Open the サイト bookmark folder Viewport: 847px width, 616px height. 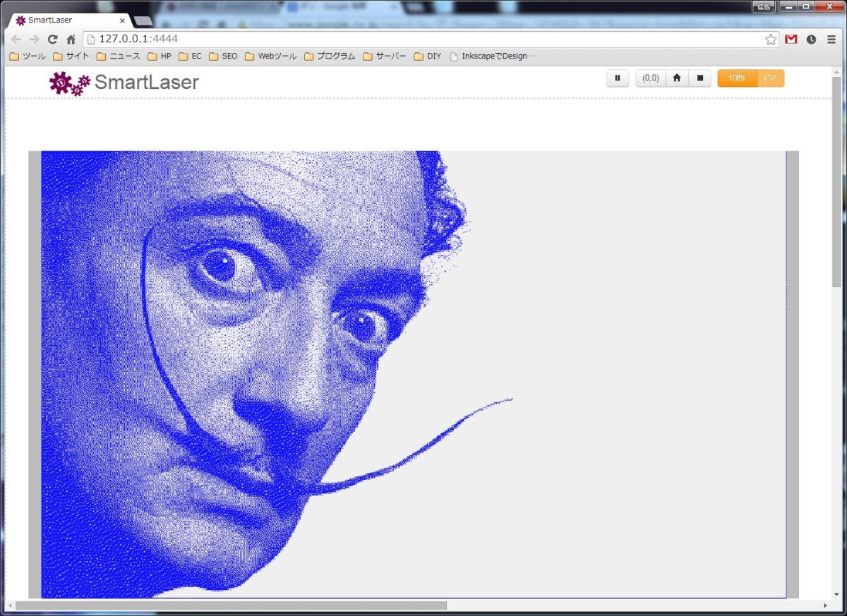[x=71, y=56]
